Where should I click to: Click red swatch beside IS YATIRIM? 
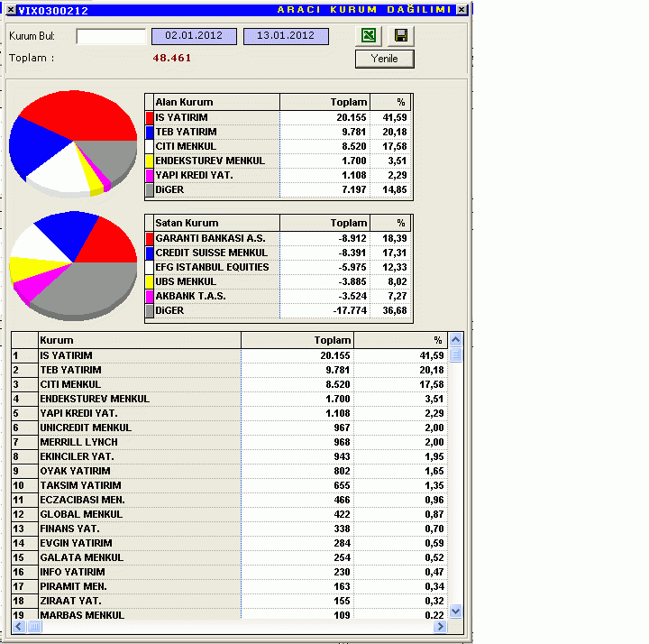150,118
